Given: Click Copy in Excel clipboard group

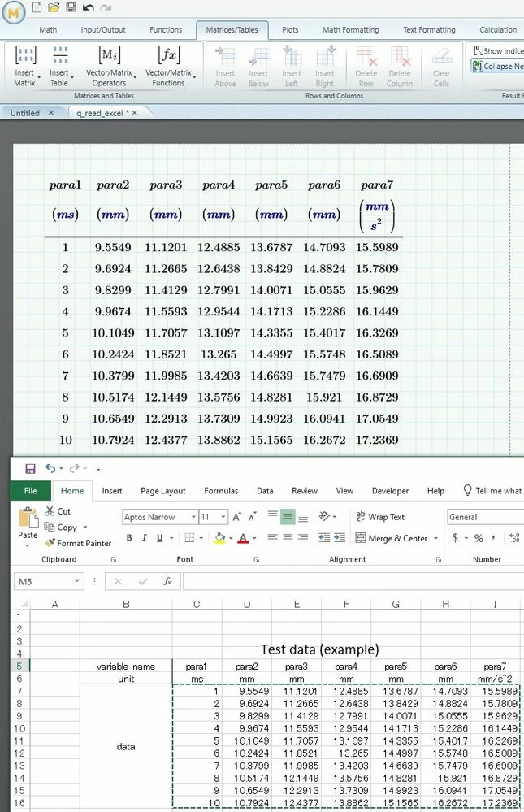Looking at the screenshot, I should (61, 528).
